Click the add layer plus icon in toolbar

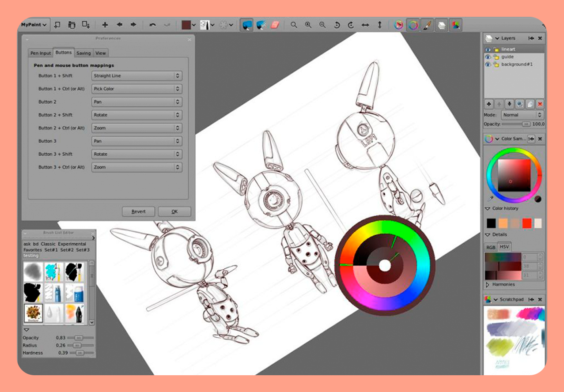[105, 25]
